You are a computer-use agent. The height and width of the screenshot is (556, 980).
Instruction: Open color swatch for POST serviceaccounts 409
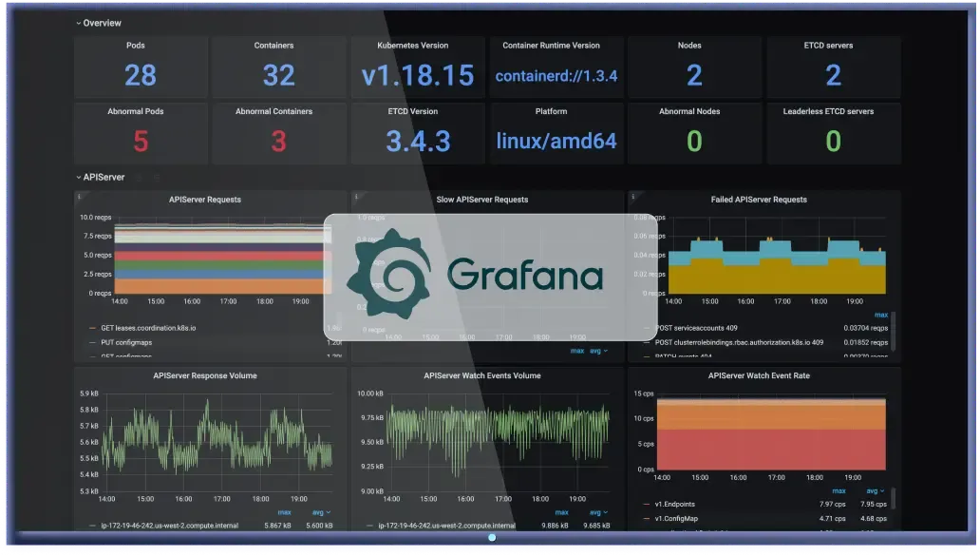647,328
